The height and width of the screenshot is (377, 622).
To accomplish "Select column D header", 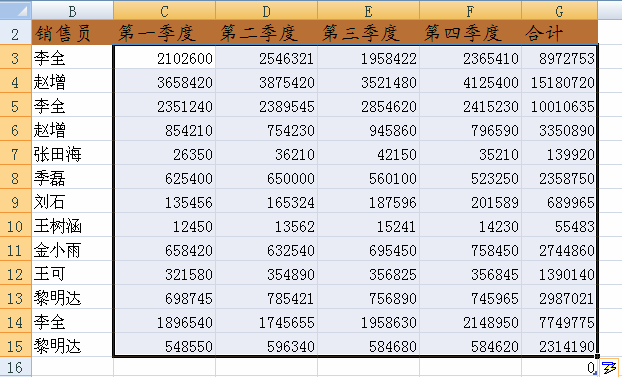I will pyautogui.click(x=266, y=11).
